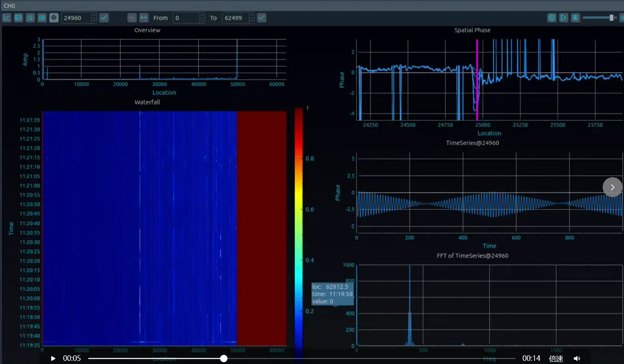
Task: Open the 倍速 playback speed menu
Action: (556, 358)
